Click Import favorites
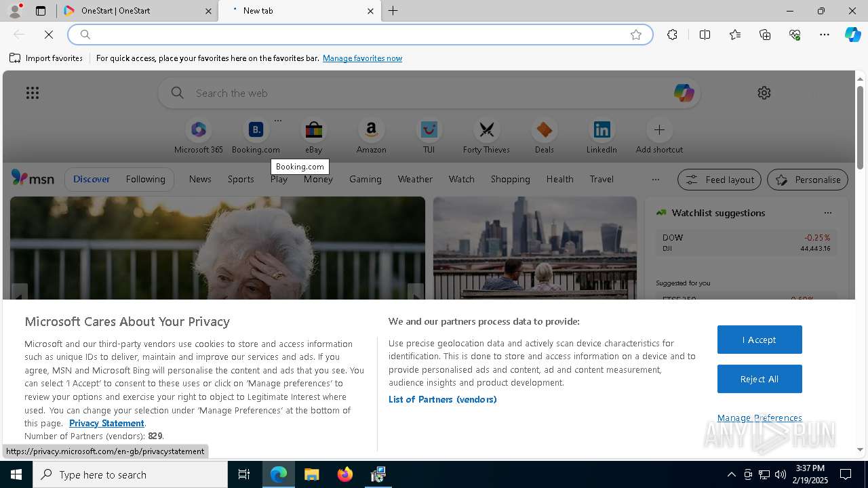Screen dimensions: 868x488 [x=46, y=58]
